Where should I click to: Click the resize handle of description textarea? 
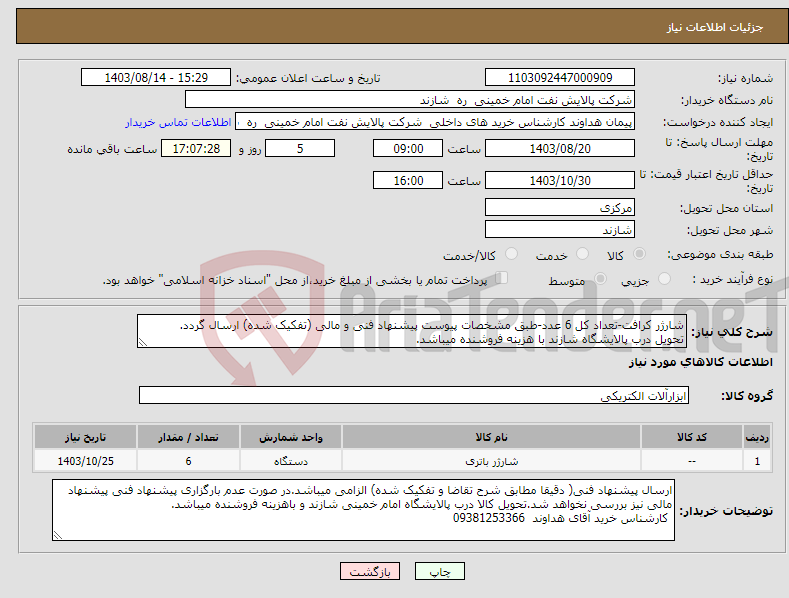point(143,343)
